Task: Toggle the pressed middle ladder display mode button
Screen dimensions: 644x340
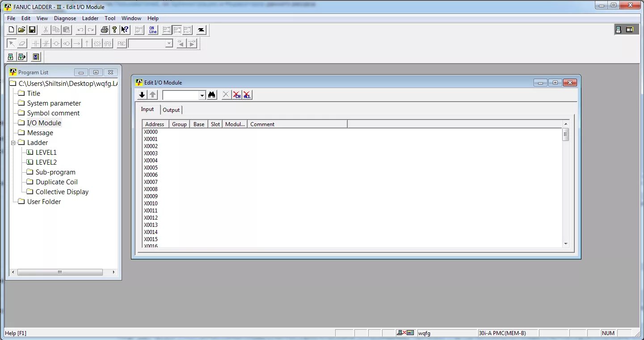Action: point(177,30)
